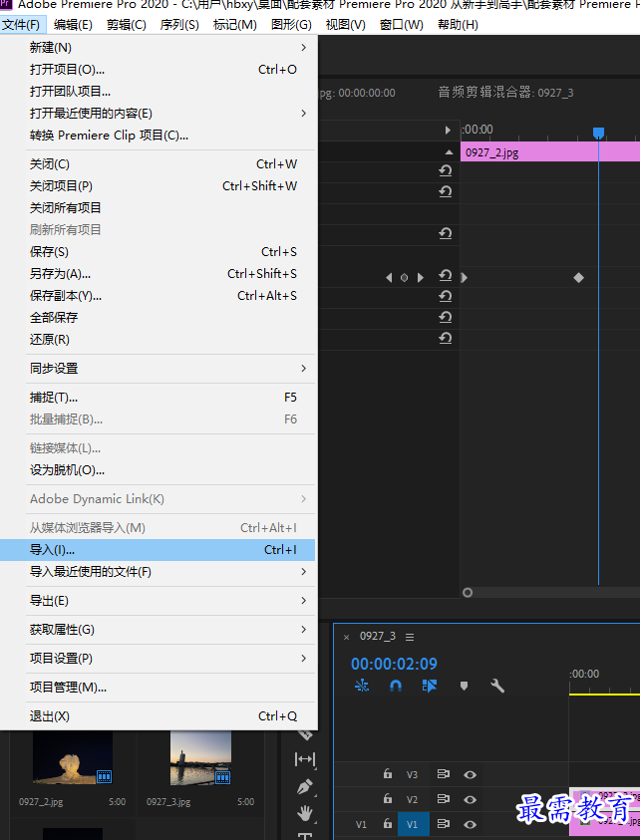This screenshot has height=840, width=640.
Task: Switch to 音频剪辑混合器: 0927_3 tab
Action: [505, 93]
